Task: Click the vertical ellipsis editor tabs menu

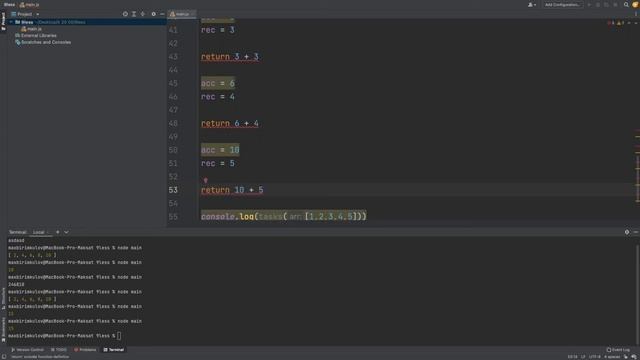Action: pyautogui.click(x=636, y=14)
